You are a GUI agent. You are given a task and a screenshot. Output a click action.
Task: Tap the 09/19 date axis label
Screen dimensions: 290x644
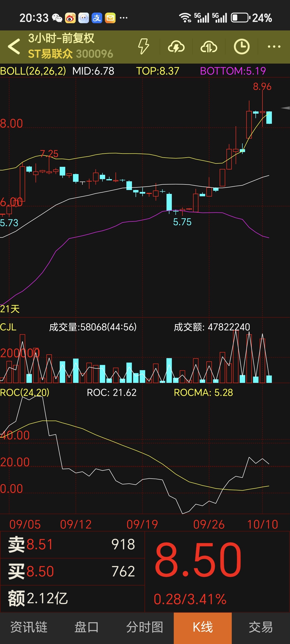coord(142,524)
